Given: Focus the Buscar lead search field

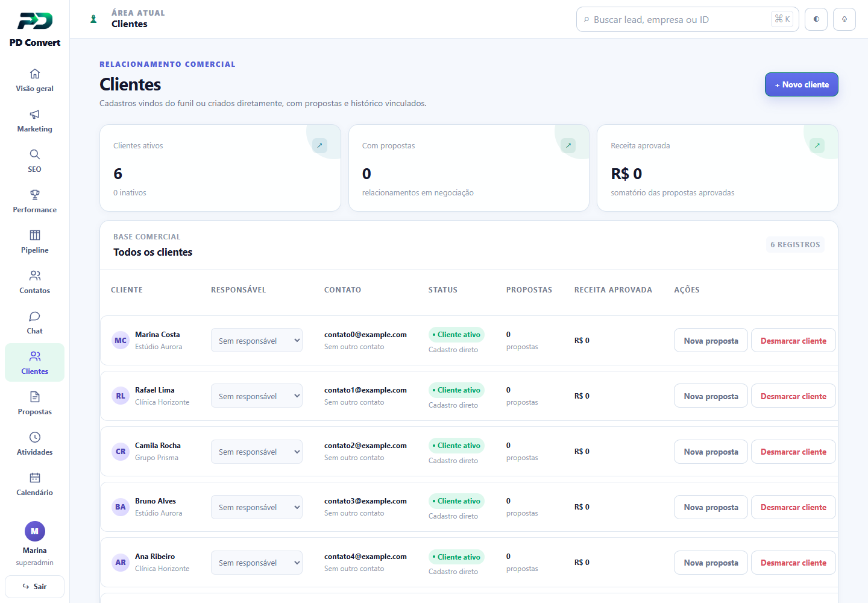Looking at the screenshot, I should [x=688, y=19].
